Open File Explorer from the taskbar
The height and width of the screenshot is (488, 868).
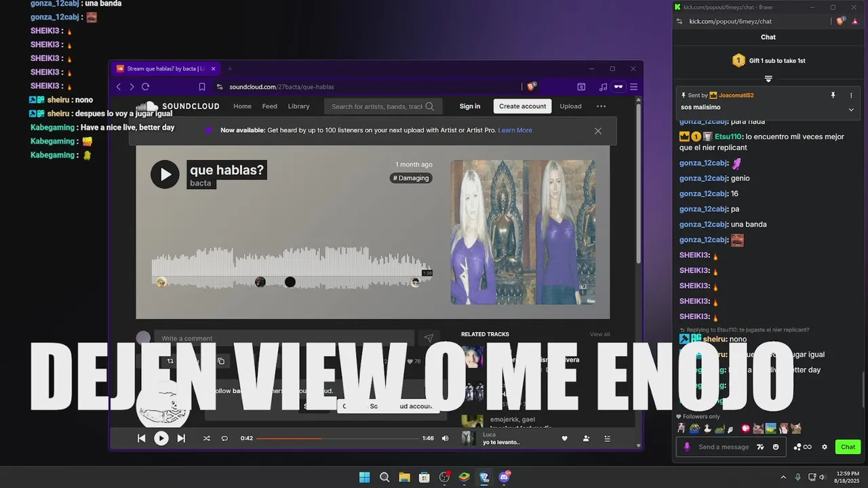coord(404,477)
